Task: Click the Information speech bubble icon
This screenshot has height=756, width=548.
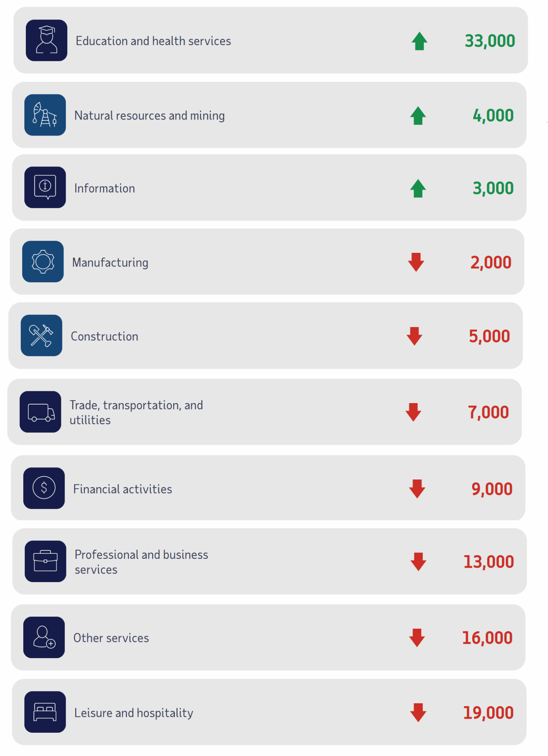Action: (45, 187)
